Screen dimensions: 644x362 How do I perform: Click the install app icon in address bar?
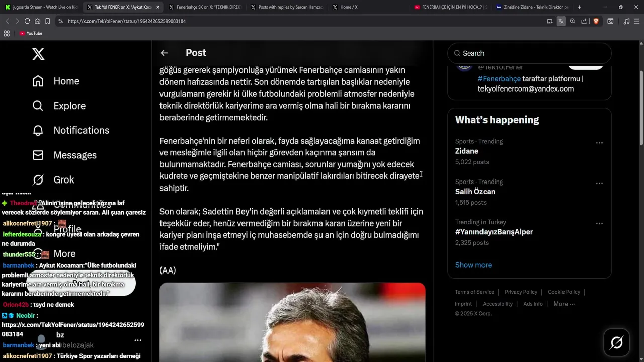click(x=549, y=21)
